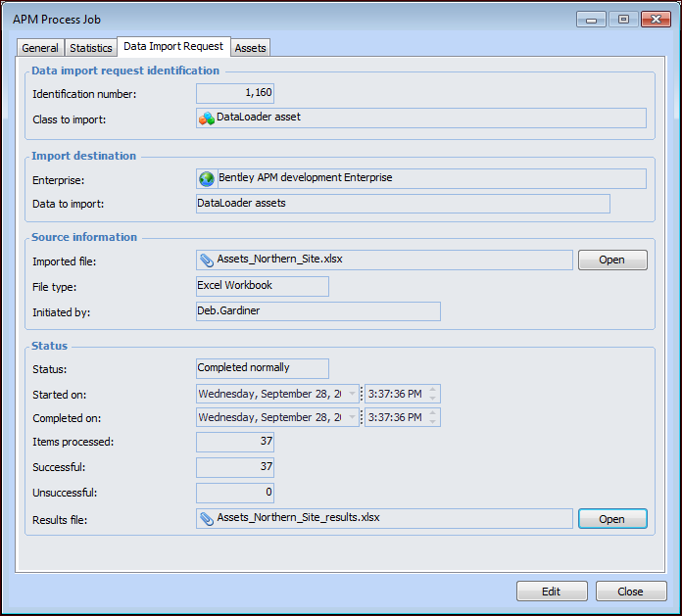Viewport: 682px width, 616px height.
Task: Click the 'Identification number:' label
Action: (84, 94)
